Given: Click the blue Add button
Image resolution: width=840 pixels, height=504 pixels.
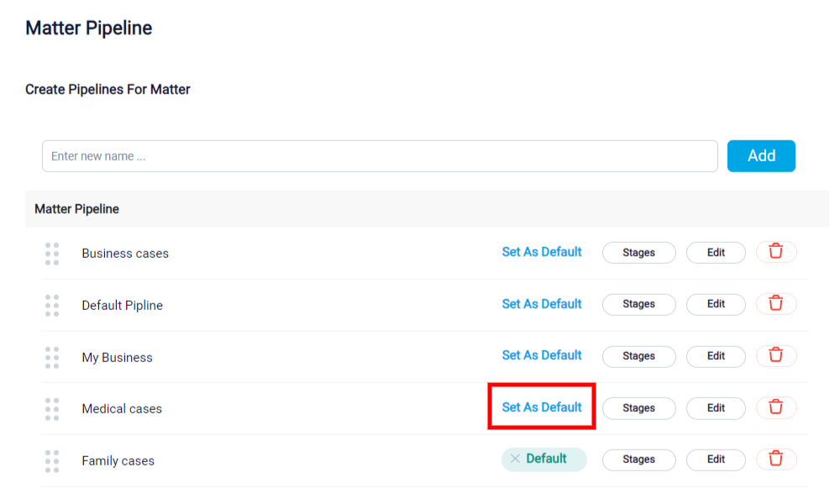Looking at the screenshot, I should 761,156.
